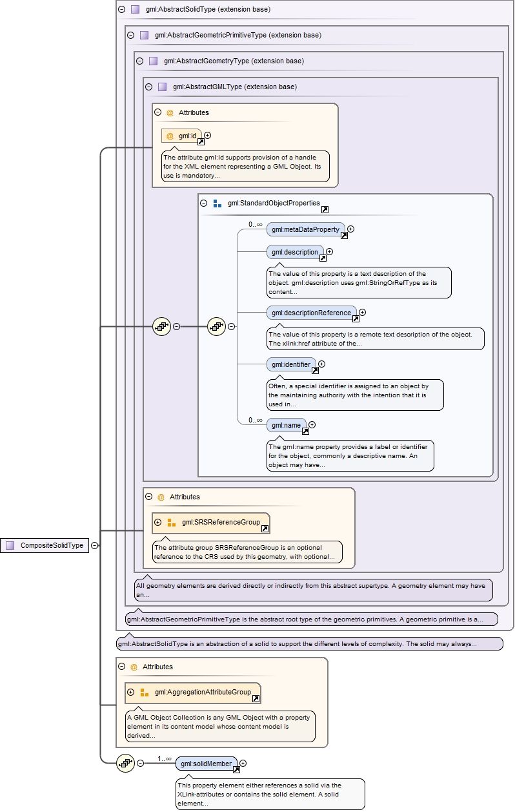The width and height of the screenshot is (515, 812).
Task: Expand the gml:id attribute plus button
Action: [208, 136]
